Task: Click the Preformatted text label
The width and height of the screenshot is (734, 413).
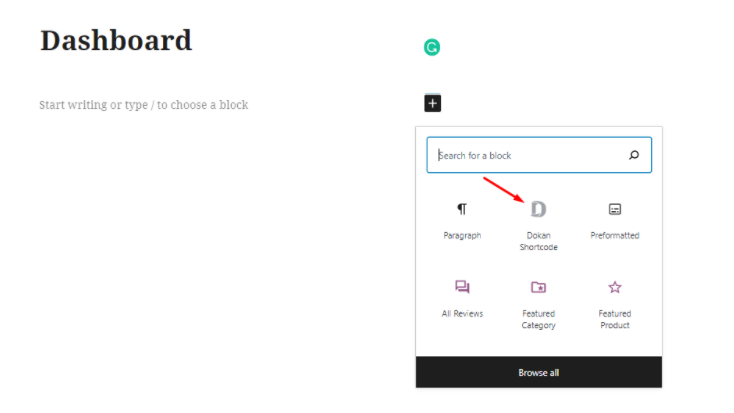Action: [x=615, y=236]
